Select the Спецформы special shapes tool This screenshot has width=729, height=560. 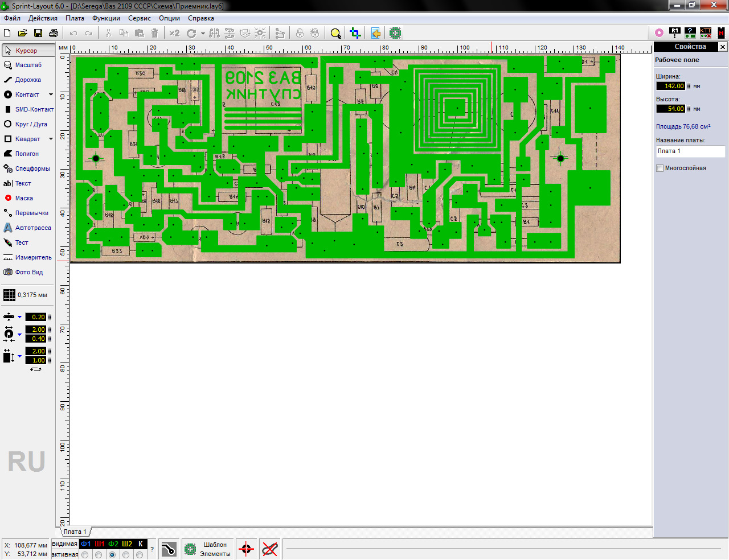coord(28,168)
